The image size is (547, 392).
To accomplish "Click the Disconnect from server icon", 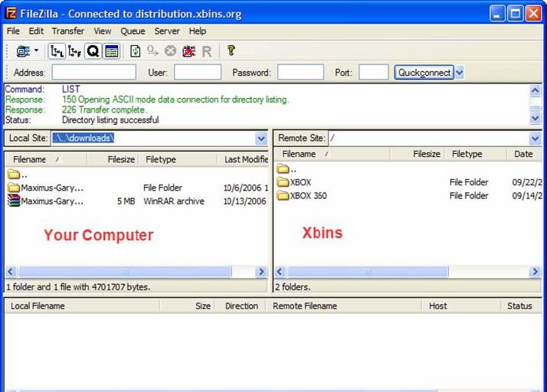I will coord(188,51).
